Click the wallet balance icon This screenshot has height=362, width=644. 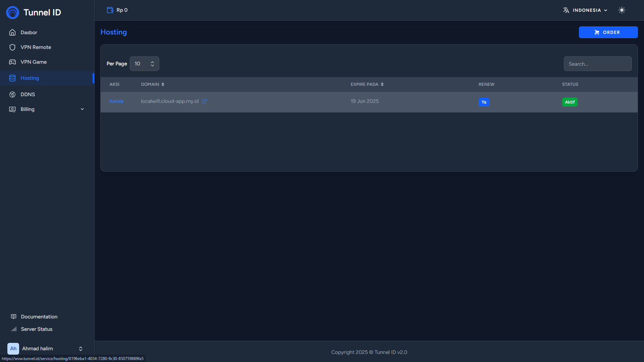pyautogui.click(x=110, y=10)
